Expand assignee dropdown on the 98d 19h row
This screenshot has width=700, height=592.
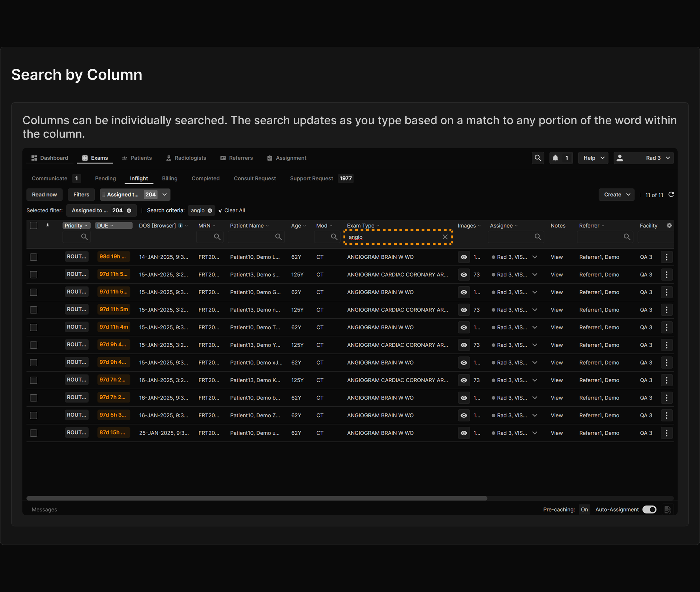coord(535,257)
